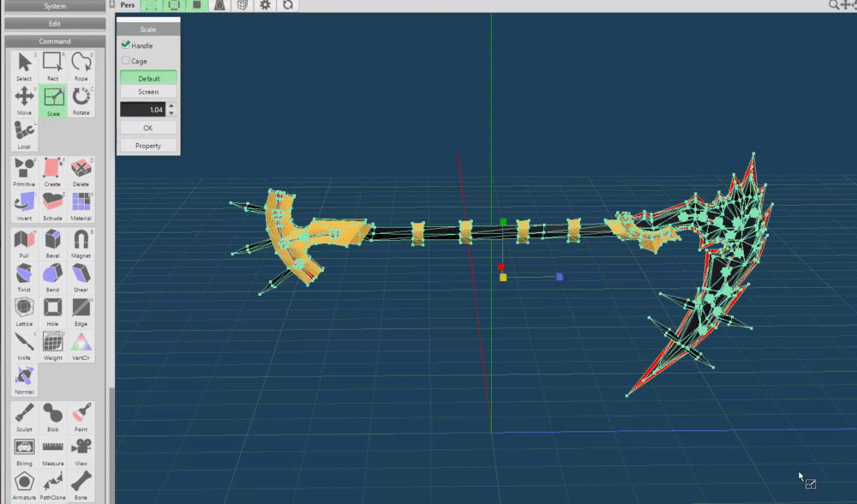Select the Hole tool
The height and width of the screenshot is (504, 857).
(52, 312)
